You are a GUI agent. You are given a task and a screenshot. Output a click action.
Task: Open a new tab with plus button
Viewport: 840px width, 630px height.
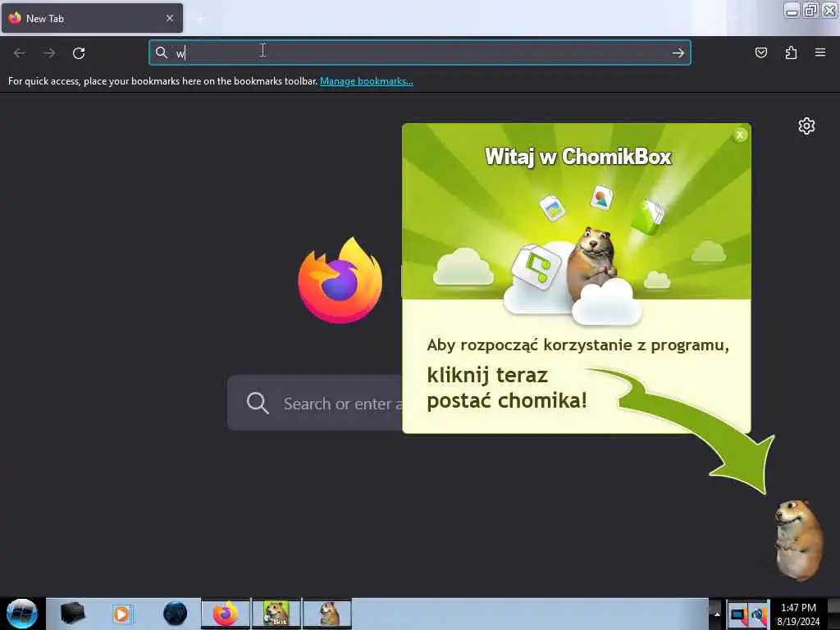coord(200,19)
